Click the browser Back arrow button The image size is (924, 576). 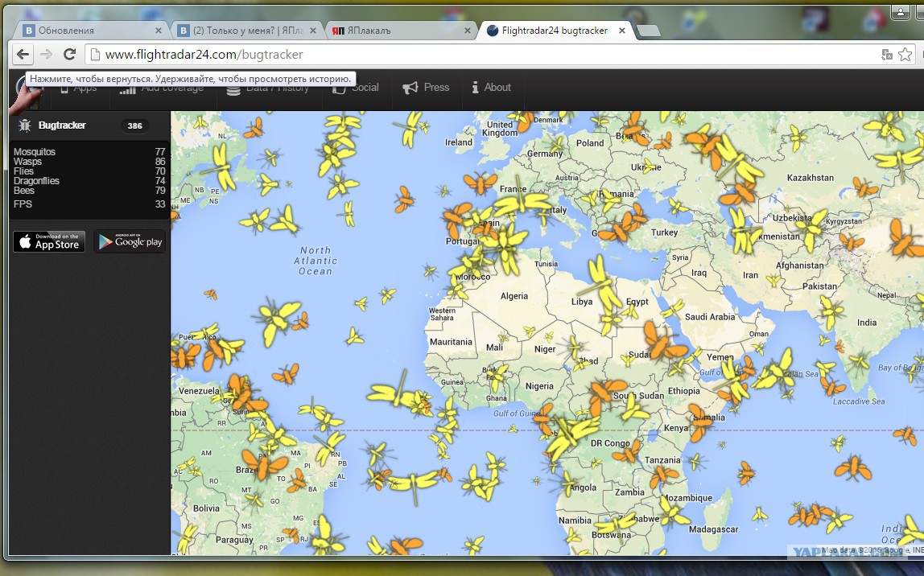(x=23, y=55)
